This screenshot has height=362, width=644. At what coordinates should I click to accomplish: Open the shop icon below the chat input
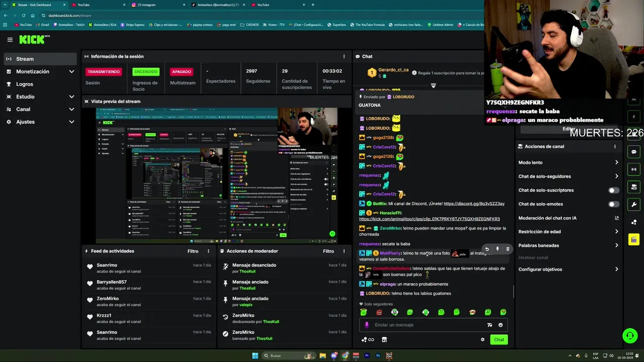tap(384, 339)
